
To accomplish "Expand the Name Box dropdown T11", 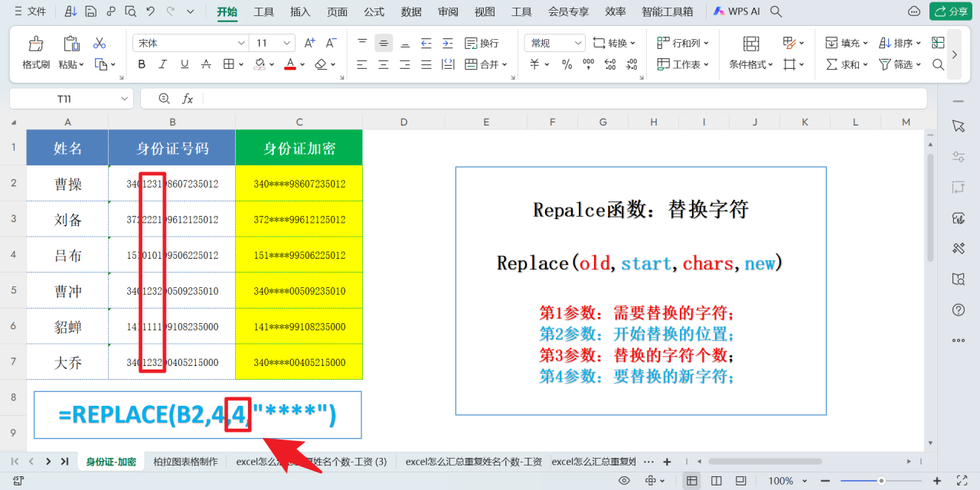I will (125, 99).
